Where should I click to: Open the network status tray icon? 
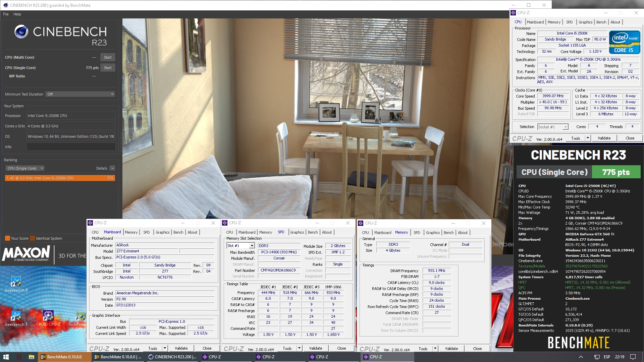click(x=597, y=357)
